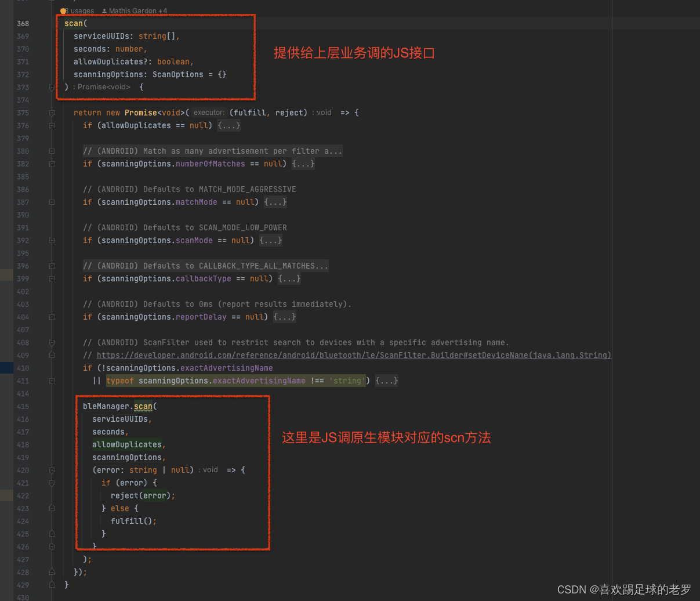Expand the fold marker on line 411
This screenshot has width=700, height=601.
(x=52, y=381)
